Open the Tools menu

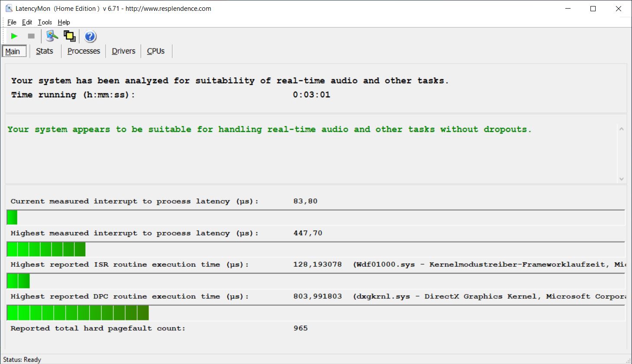[x=45, y=22]
